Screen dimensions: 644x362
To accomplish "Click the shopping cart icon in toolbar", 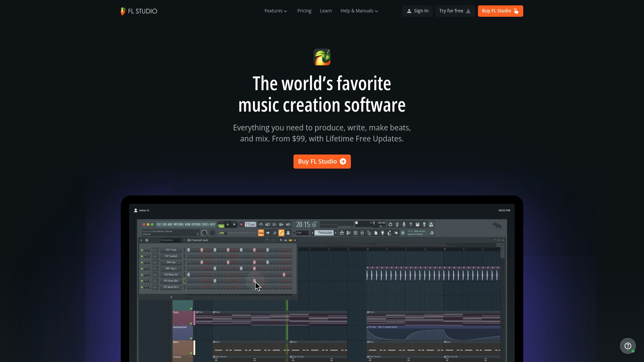I will 402,233.
